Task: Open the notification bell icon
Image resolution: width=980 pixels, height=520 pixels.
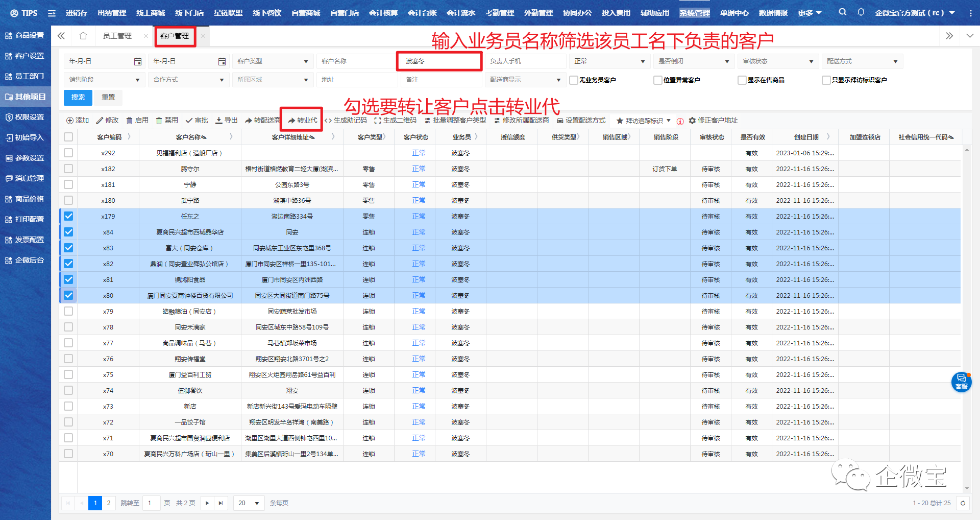Action: [x=861, y=12]
